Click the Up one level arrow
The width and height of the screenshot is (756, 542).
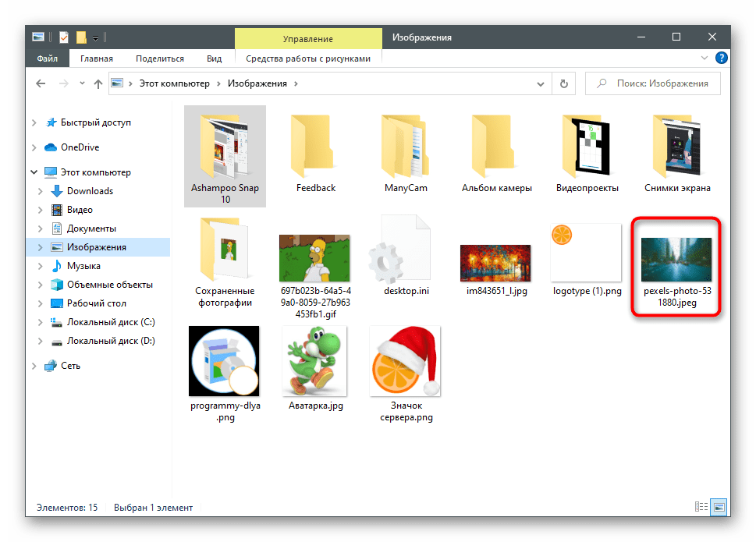(x=98, y=83)
